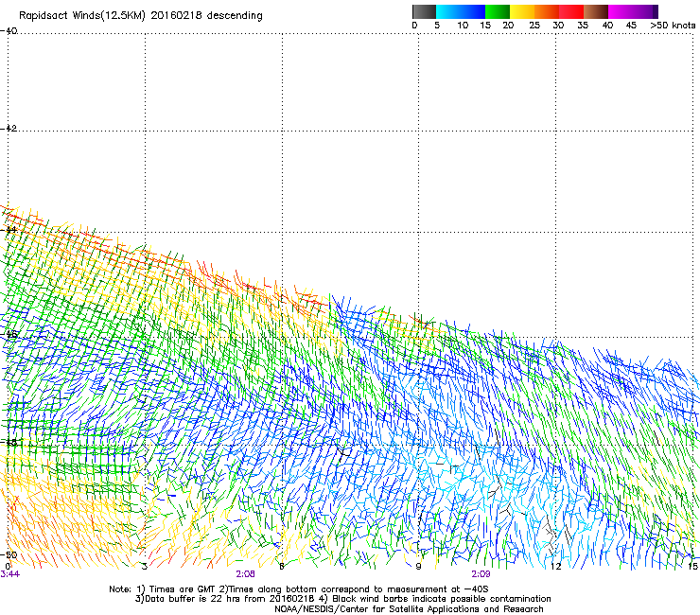700x615 pixels.
Task: Click the latitude label '-42'
Action: coord(9,128)
